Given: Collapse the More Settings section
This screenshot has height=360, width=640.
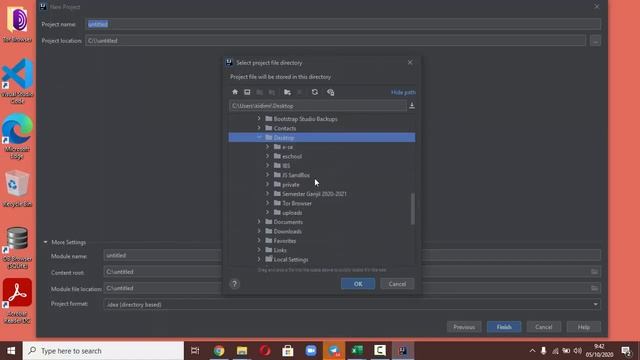Looking at the screenshot, I should coord(45,242).
